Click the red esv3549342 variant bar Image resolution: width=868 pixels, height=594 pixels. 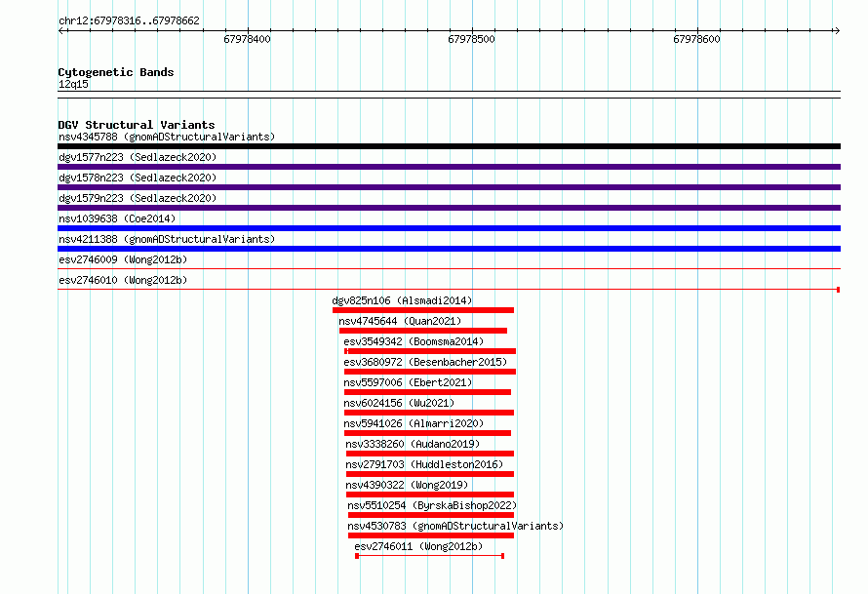430,351
